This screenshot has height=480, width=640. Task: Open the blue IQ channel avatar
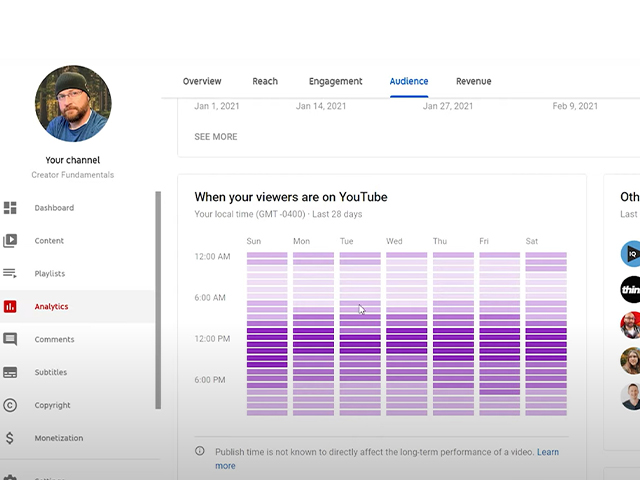[x=631, y=254]
